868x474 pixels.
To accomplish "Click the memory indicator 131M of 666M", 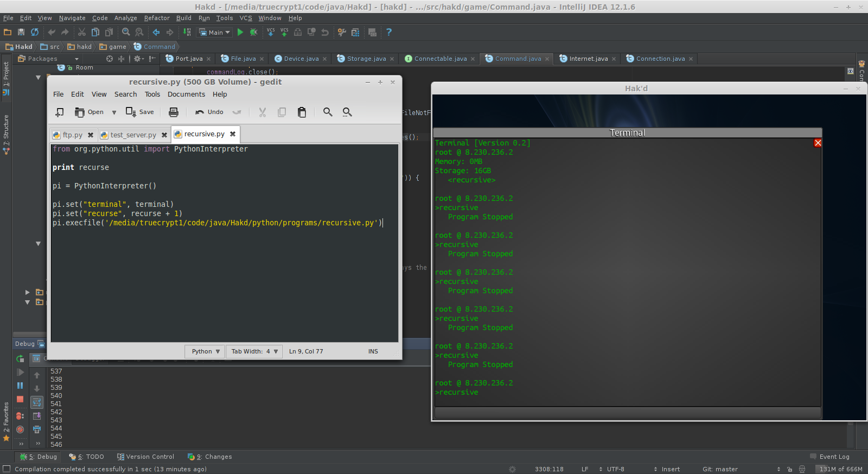I will [840, 469].
